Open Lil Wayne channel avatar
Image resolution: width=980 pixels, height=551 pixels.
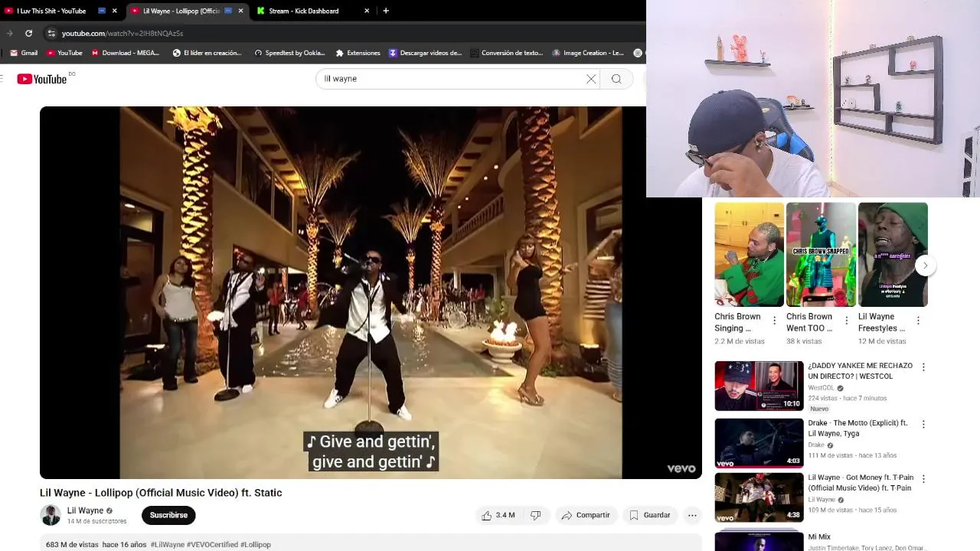pos(51,515)
